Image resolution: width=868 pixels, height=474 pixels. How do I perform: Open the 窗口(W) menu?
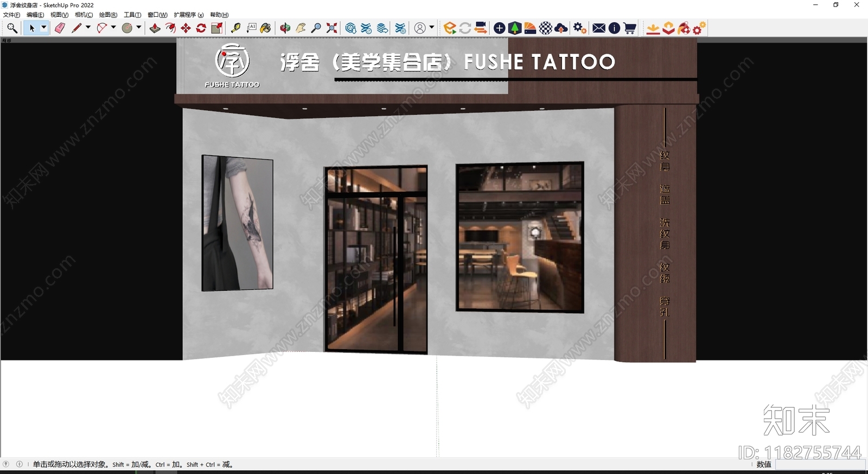pos(157,15)
